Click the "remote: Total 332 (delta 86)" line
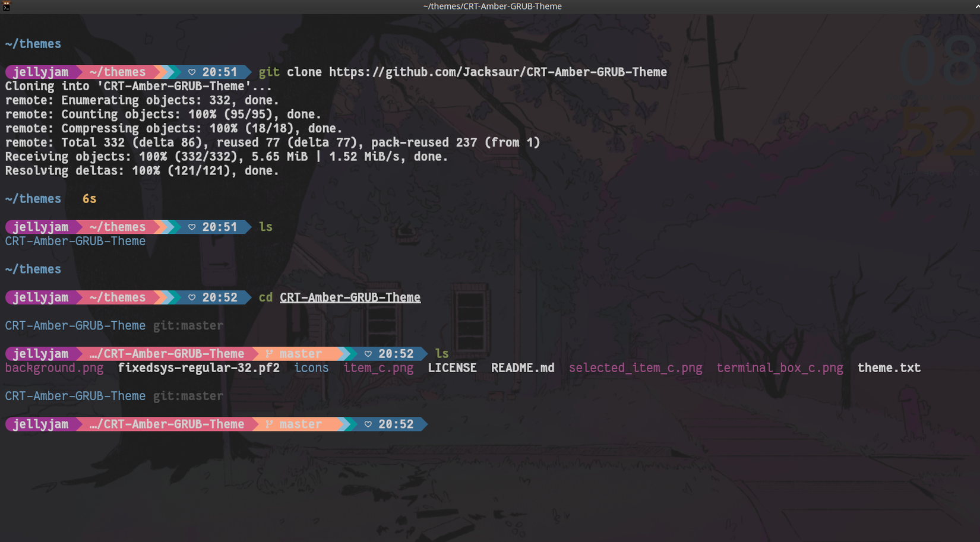 [x=273, y=142]
